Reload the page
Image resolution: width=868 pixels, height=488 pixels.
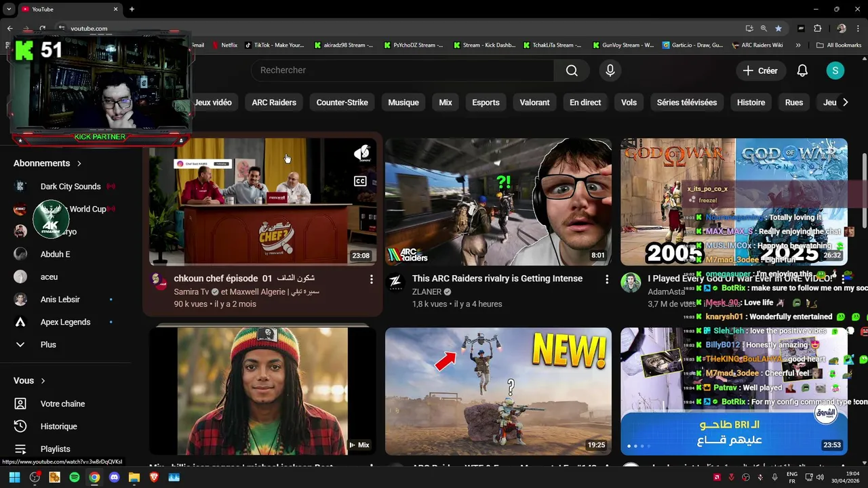click(42, 28)
